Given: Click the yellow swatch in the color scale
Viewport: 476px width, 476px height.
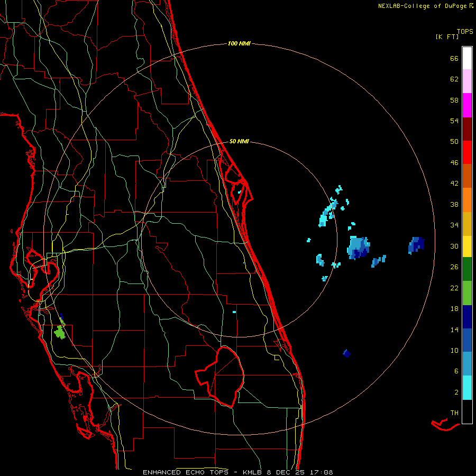Looking at the screenshot, I should 467,246.
